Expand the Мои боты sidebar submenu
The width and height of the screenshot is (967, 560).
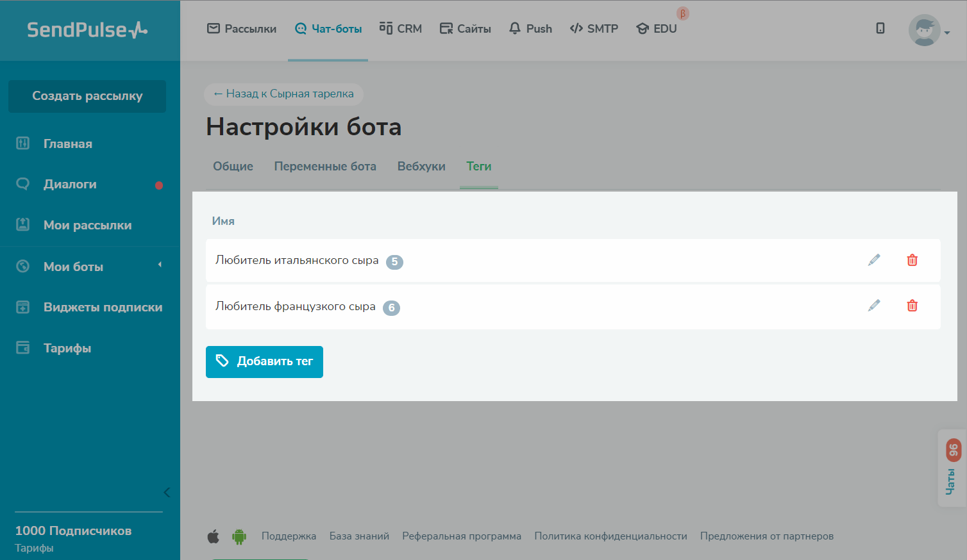(x=160, y=265)
